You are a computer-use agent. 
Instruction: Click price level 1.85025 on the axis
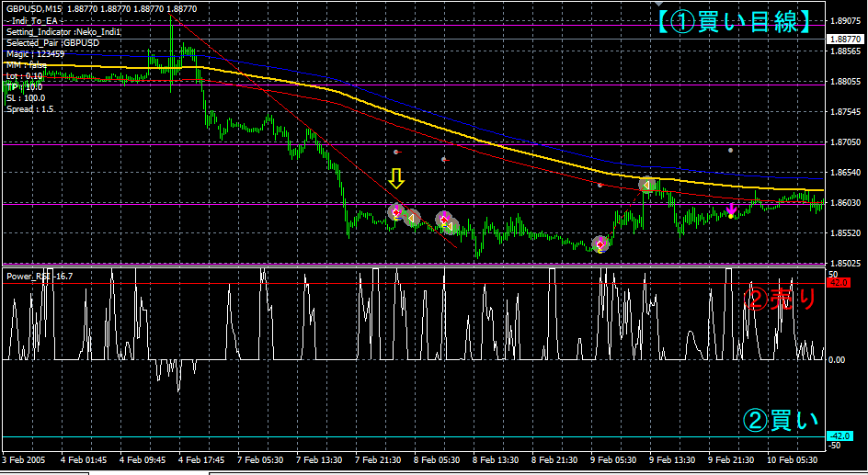(846, 263)
